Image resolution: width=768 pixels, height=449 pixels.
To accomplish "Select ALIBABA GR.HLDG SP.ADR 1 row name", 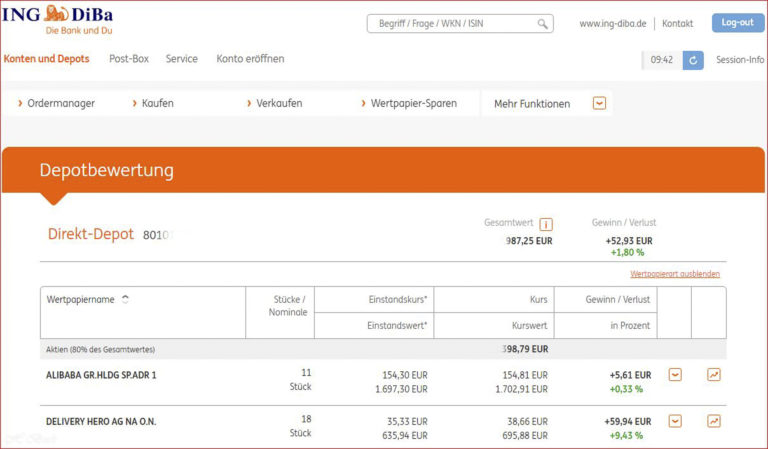I will pos(101,376).
